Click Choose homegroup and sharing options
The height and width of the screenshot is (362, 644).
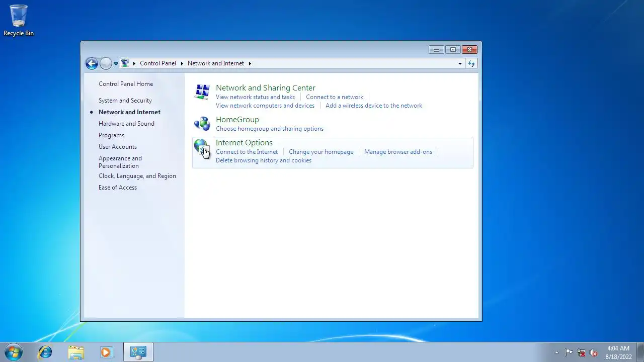[270, 129]
